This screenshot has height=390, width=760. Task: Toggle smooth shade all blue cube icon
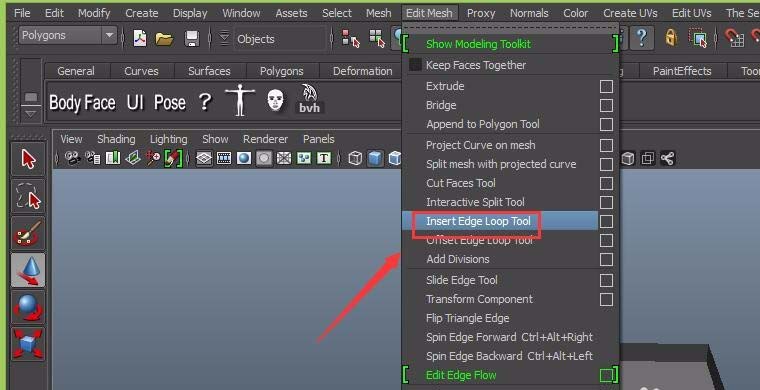[375, 158]
